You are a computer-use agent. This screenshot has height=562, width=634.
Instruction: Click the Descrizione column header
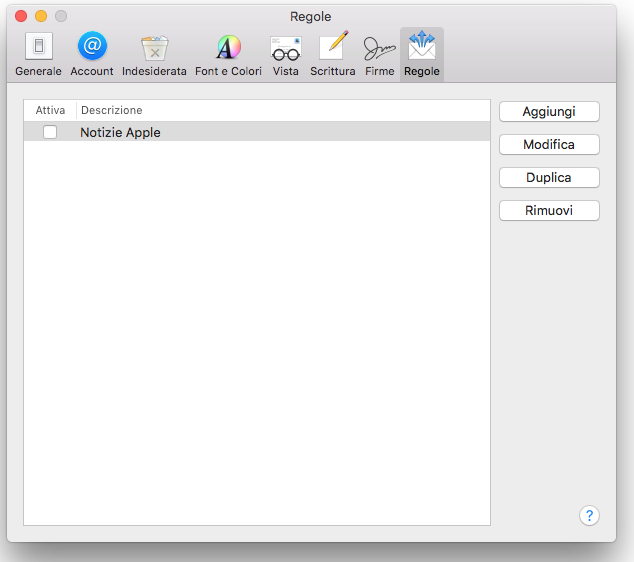tap(112, 110)
